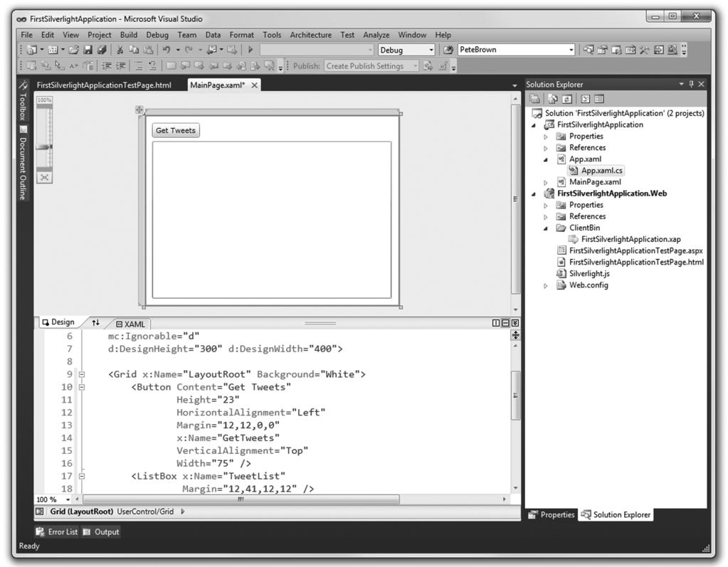Image resolution: width=728 pixels, height=567 pixels.
Task: Click the Copy icon in toolbar
Action: tap(134, 50)
